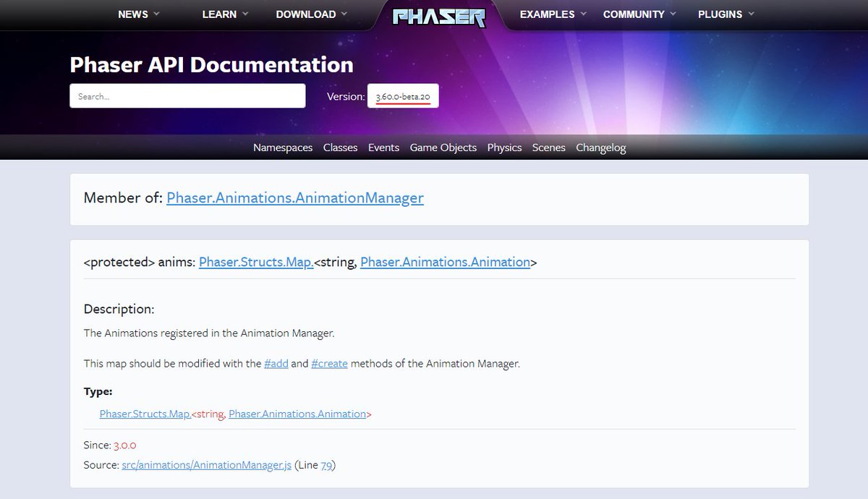The image size is (868, 499).
Task: Expand the chevron next to NEWS
Action: pyautogui.click(x=156, y=14)
